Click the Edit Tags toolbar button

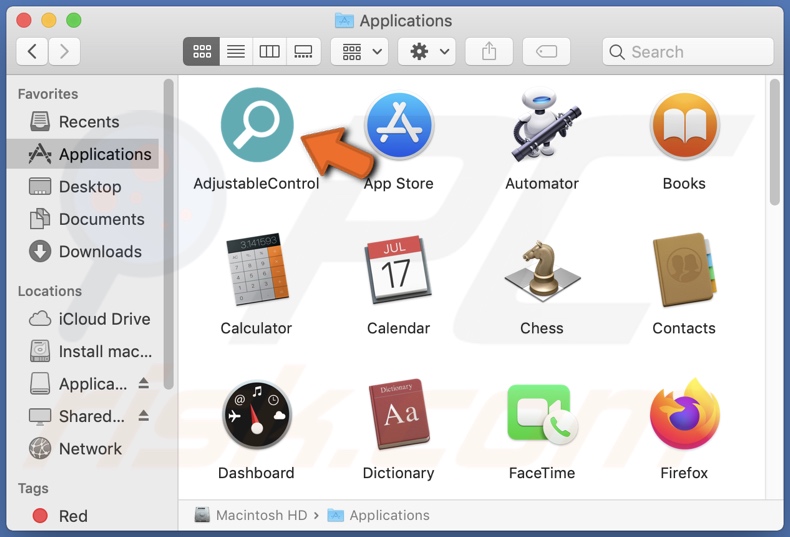pos(546,51)
